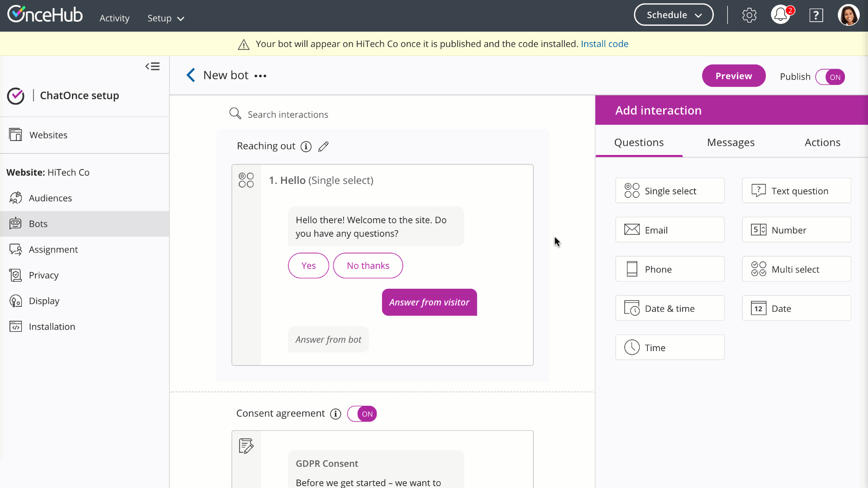
Task: Add a Multi select question
Action: [796, 269]
